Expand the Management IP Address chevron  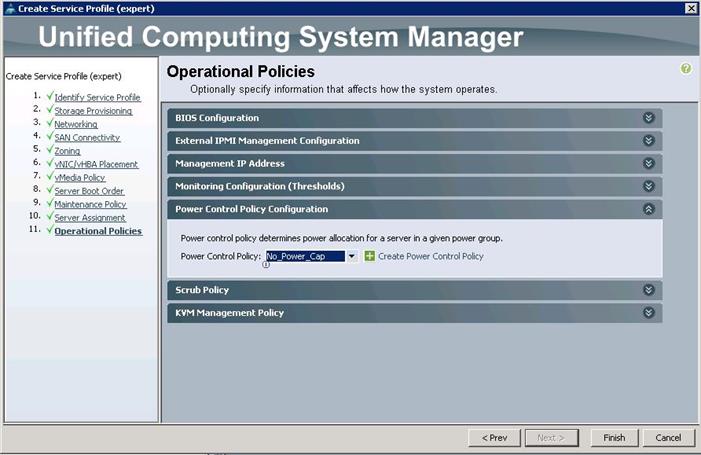coord(648,164)
